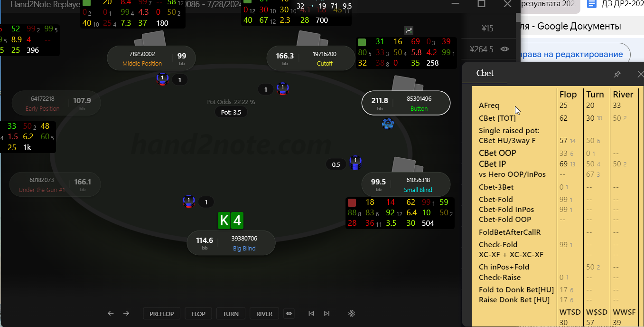Step forward one action with the right arrow

click(x=126, y=313)
